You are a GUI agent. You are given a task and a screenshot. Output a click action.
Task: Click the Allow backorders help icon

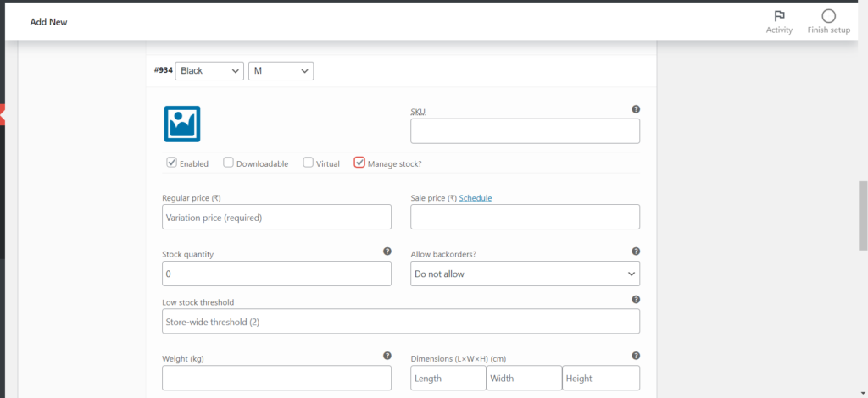click(x=636, y=252)
